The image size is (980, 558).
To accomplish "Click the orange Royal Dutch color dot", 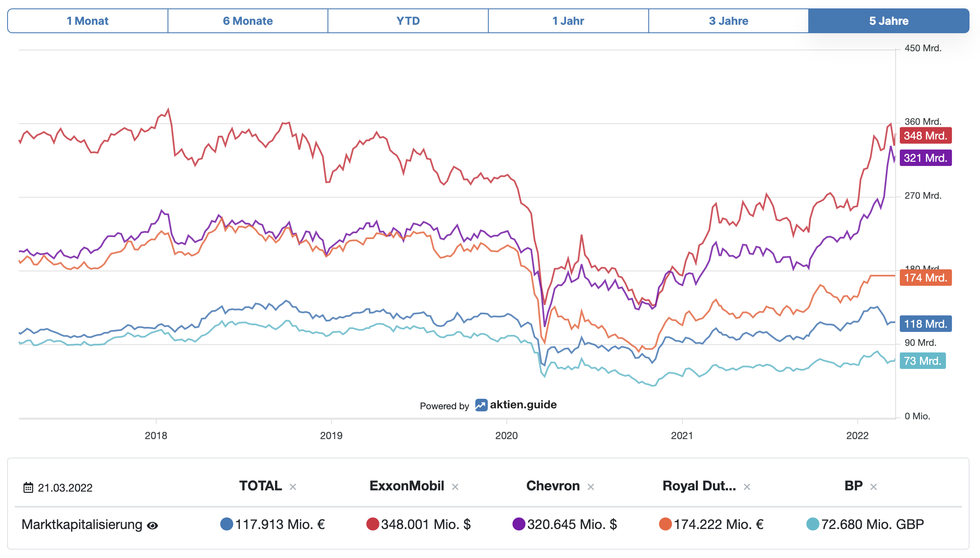I will 666,524.
